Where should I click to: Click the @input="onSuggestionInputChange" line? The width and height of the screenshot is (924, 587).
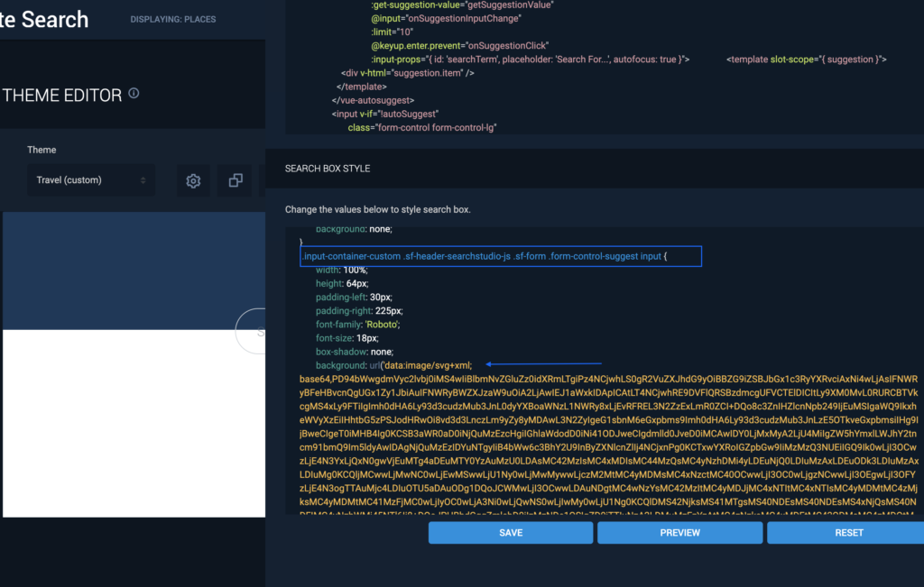pos(446,18)
